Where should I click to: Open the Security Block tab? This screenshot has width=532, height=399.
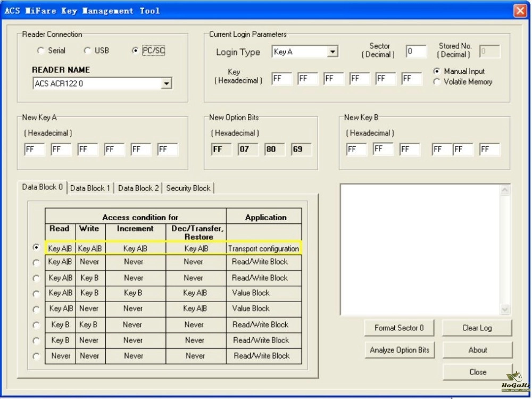coord(188,188)
